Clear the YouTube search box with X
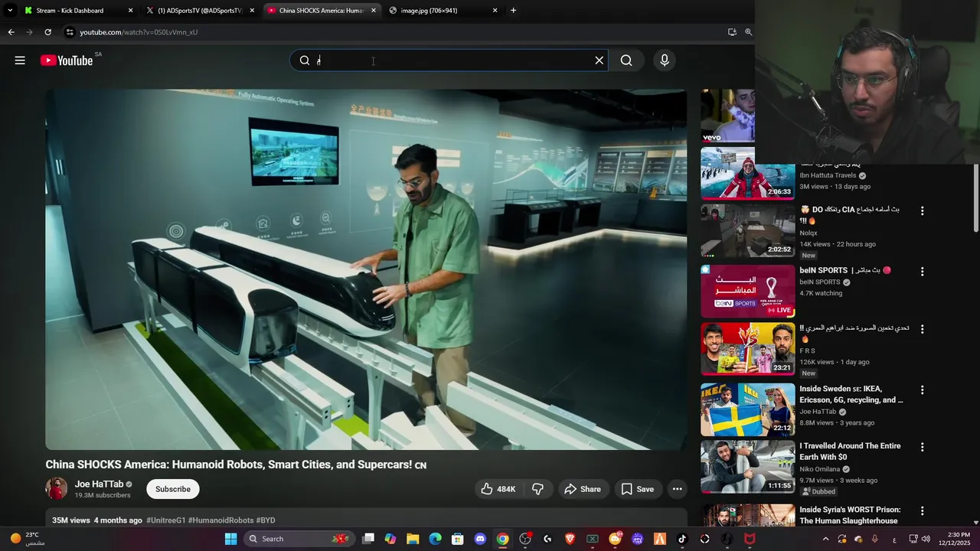Screen dimensions: 980x551 pyautogui.click(x=599, y=60)
